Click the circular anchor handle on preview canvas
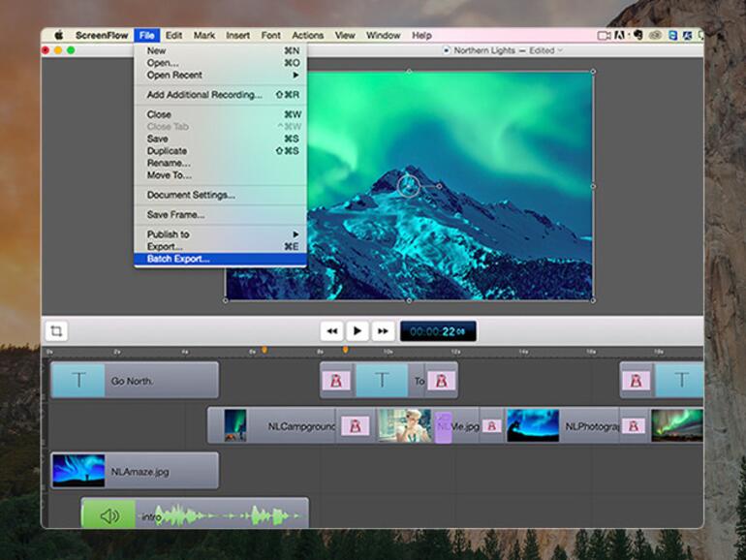The image size is (746, 560). [408, 186]
